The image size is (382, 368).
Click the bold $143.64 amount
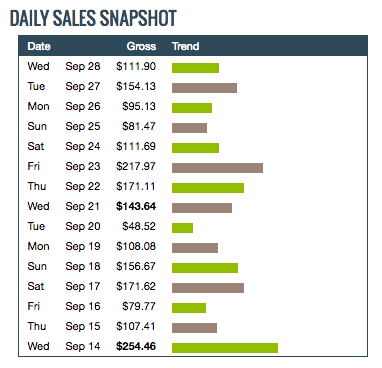(136, 206)
